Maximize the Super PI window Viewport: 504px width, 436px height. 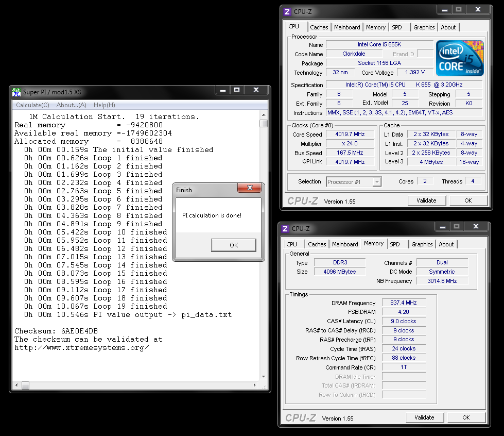coord(237,90)
